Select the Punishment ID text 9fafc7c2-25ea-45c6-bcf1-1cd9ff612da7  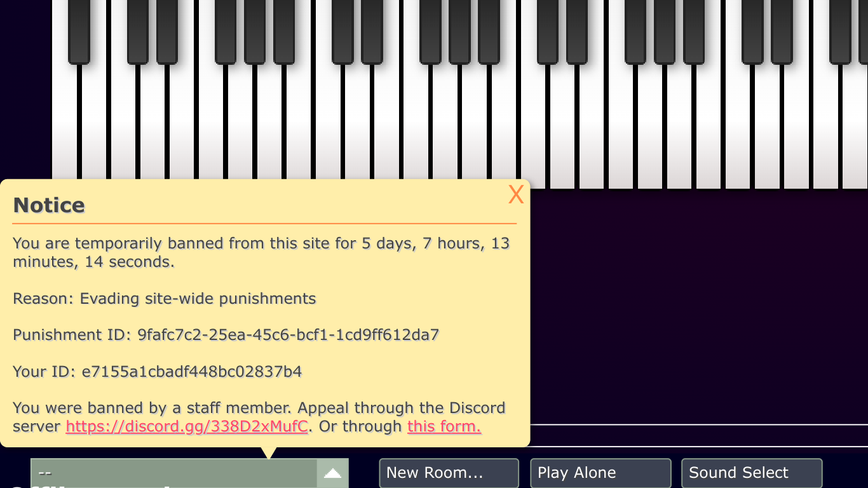(288, 335)
